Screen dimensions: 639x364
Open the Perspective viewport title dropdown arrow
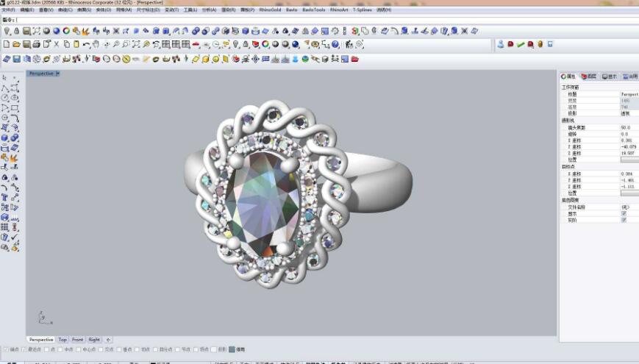coord(57,74)
